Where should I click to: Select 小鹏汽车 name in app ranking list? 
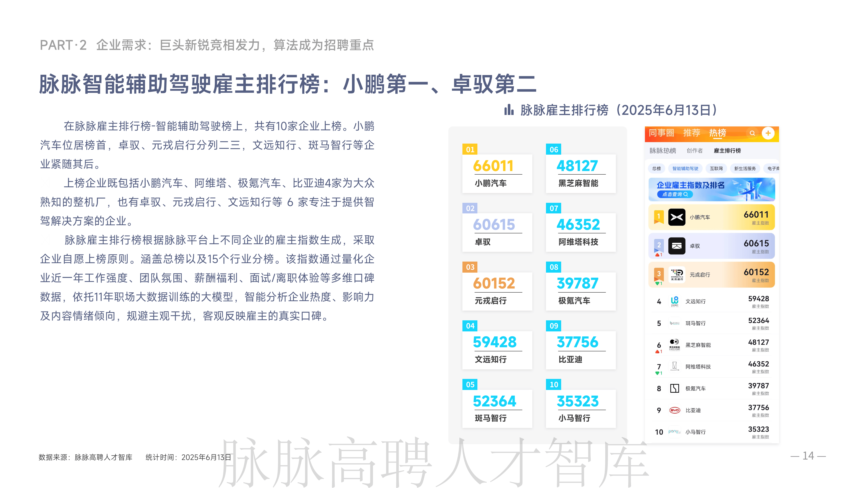(700, 217)
